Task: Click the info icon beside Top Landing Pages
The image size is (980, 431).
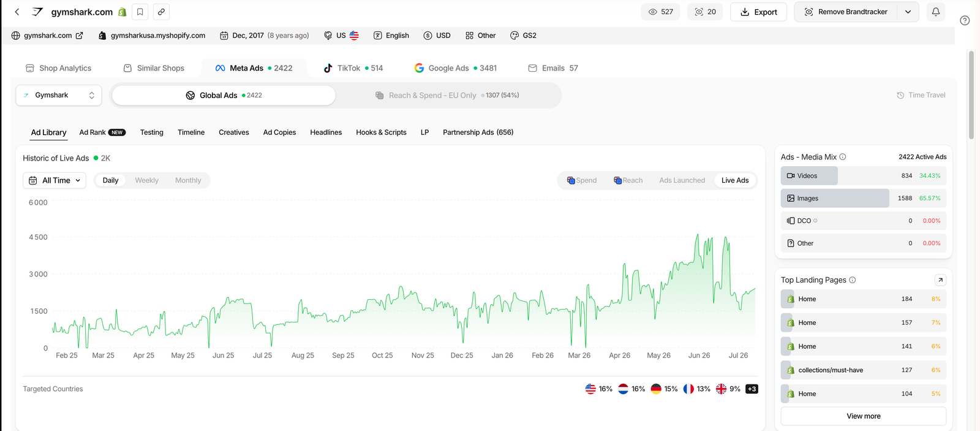Action: coord(853,280)
